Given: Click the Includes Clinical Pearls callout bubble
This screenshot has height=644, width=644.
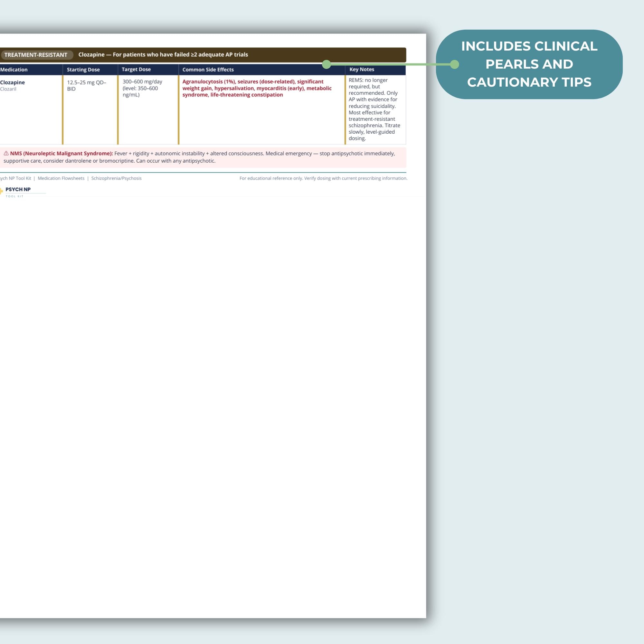Looking at the screenshot, I should click(x=529, y=64).
